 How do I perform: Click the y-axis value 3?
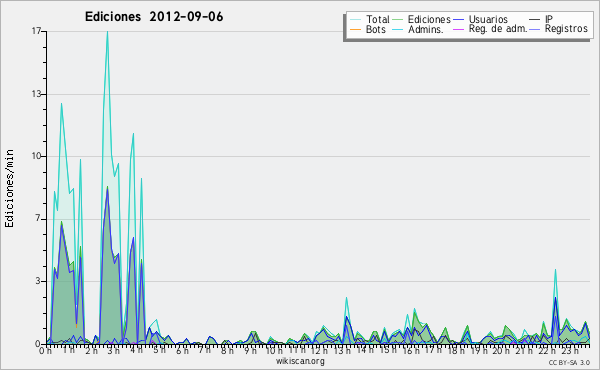[38, 281]
